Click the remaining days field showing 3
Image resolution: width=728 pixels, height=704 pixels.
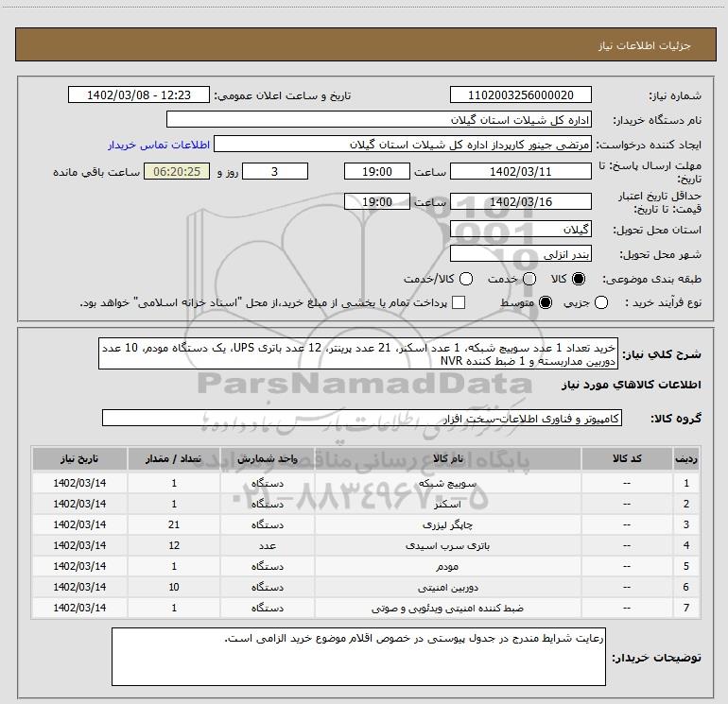[x=275, y=171]
